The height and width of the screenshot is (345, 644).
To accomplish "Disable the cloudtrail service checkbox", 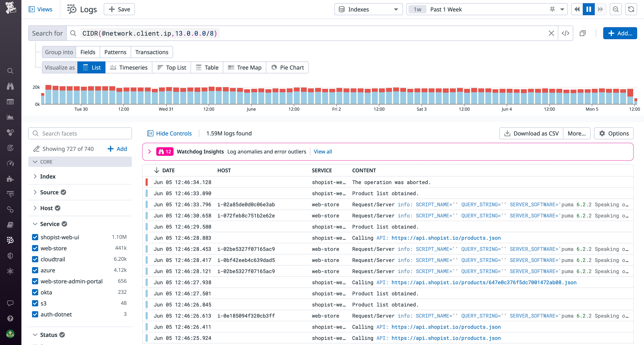I will click(x=35, y=259).
